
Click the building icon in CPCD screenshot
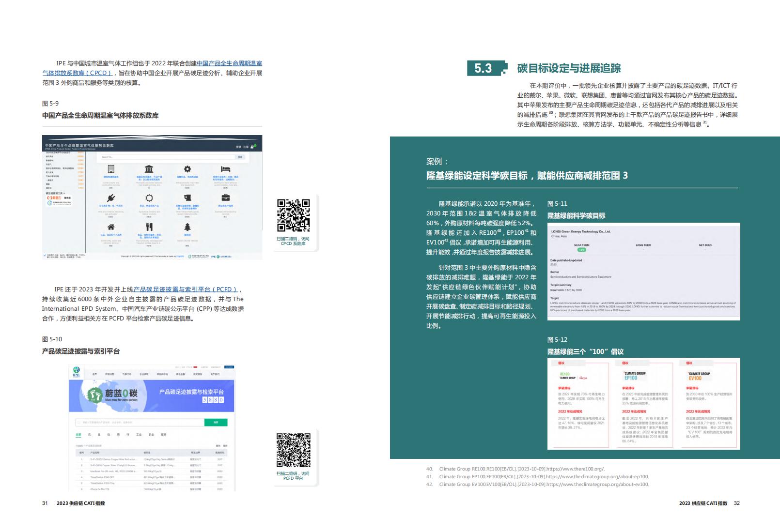pos(111,169)
